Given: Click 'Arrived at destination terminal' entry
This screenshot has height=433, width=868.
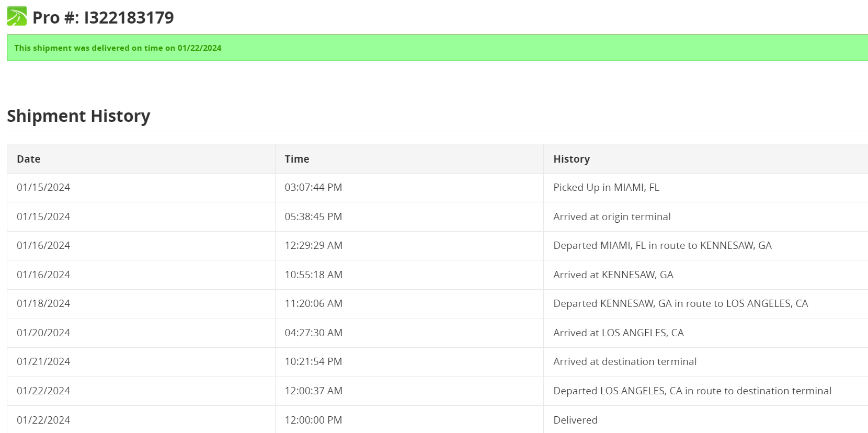Looking at the screenshot, I should point(625,361).
